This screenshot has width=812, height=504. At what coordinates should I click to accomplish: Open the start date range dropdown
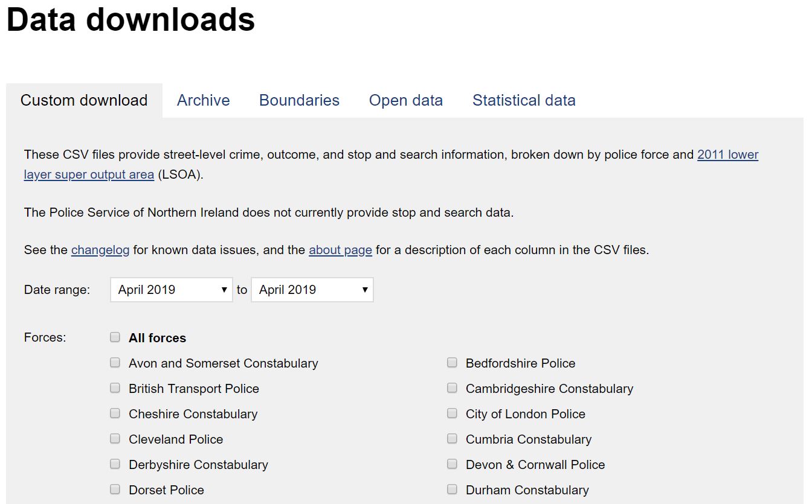[x=172, y=290]
